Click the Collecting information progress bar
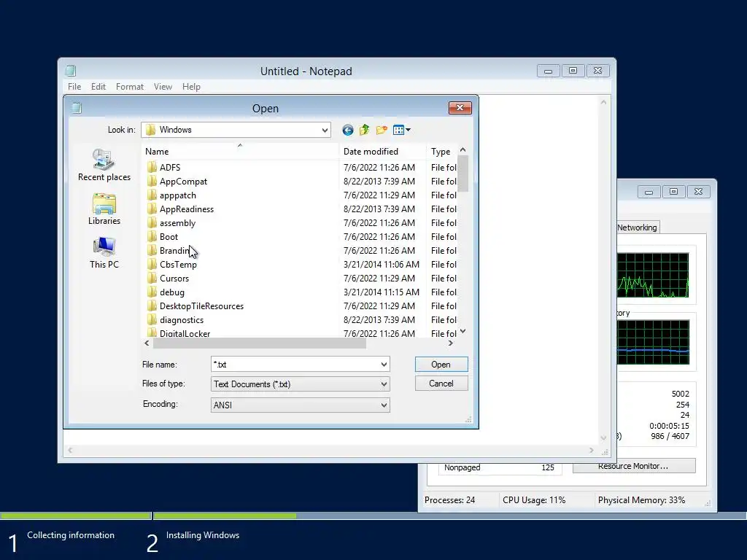 (x=76, y=516)
